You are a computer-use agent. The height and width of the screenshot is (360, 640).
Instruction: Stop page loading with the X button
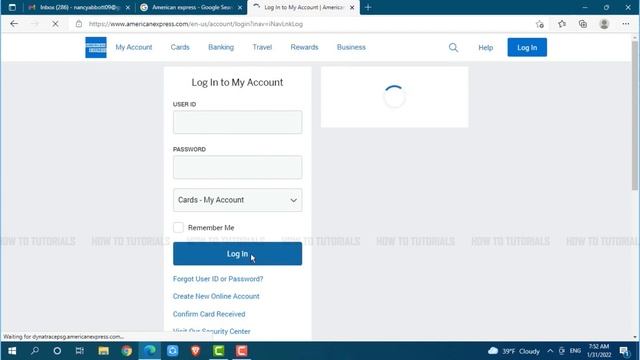coord(55,24)
